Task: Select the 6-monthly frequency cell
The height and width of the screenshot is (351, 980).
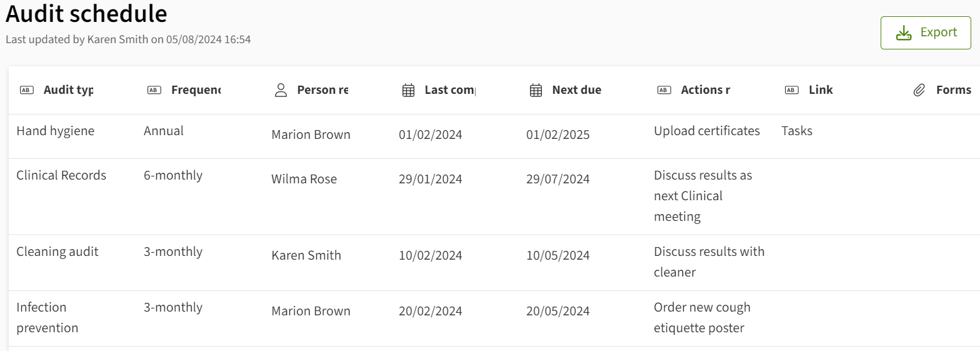Action: click(173, 175)
